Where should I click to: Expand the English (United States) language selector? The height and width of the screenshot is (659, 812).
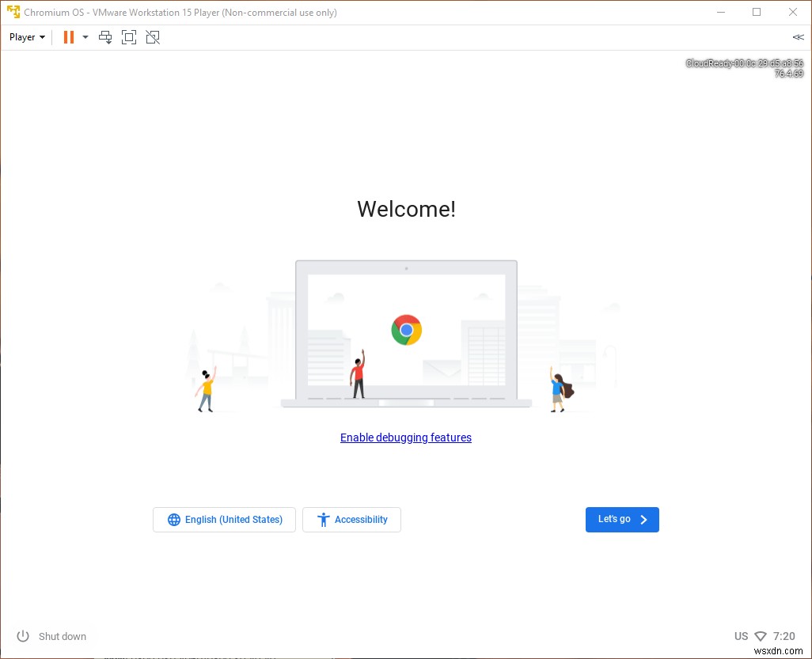click(x=224, y=520)
